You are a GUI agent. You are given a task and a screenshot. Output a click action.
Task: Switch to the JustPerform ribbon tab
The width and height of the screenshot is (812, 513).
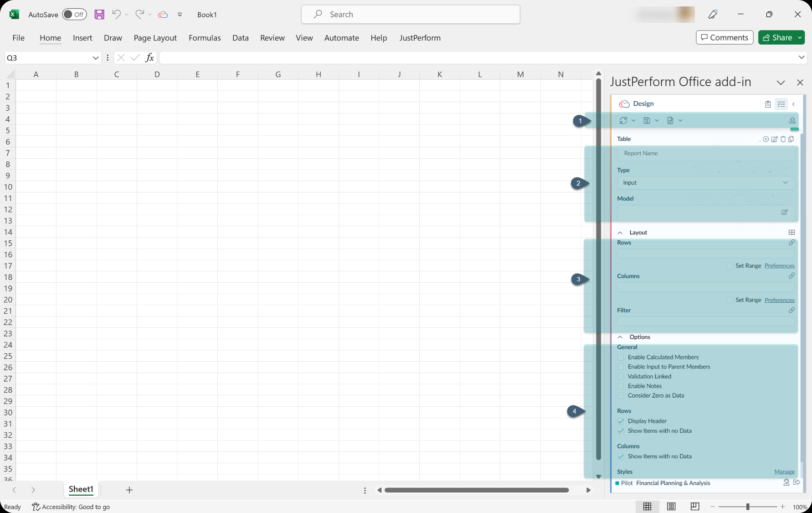(420, 38)
